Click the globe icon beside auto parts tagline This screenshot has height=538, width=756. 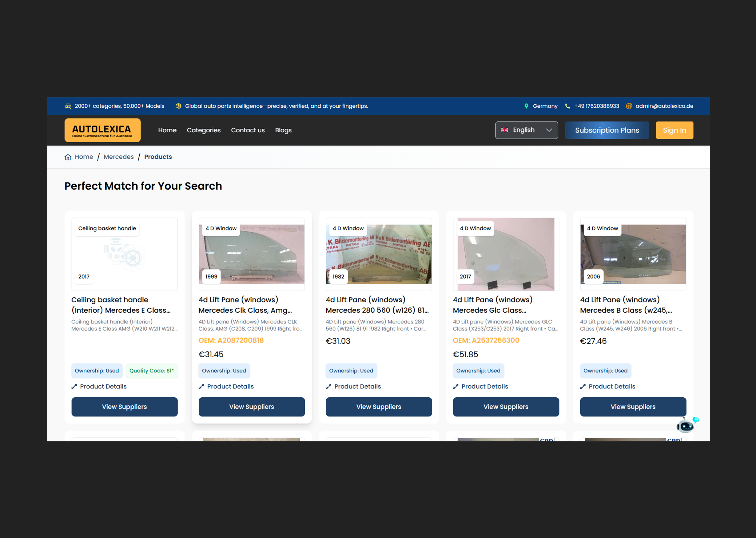click(x=178, y=106)
